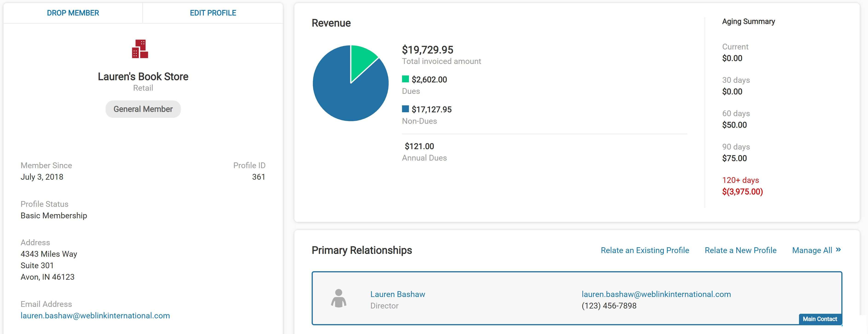Viewport: 868px width, 334px height.
Task: Click the Lauren Bashaw person avatar icon
Action: click(x=339, y=298)
